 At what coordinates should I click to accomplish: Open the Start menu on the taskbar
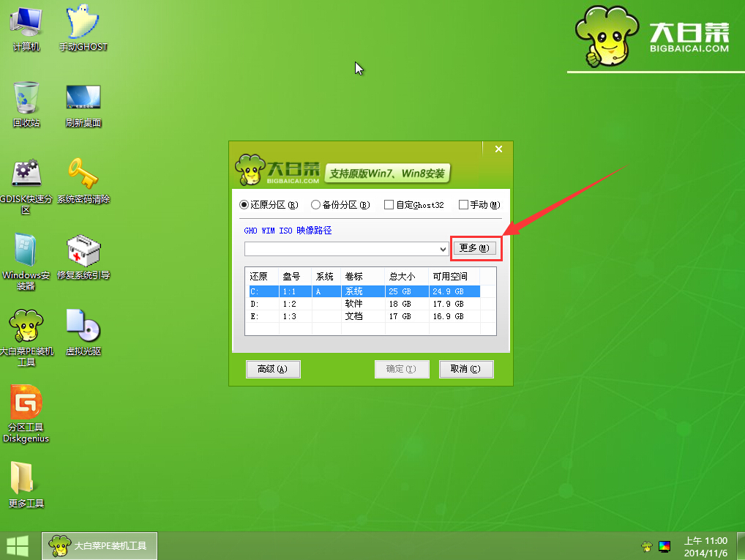coord(16,545)
